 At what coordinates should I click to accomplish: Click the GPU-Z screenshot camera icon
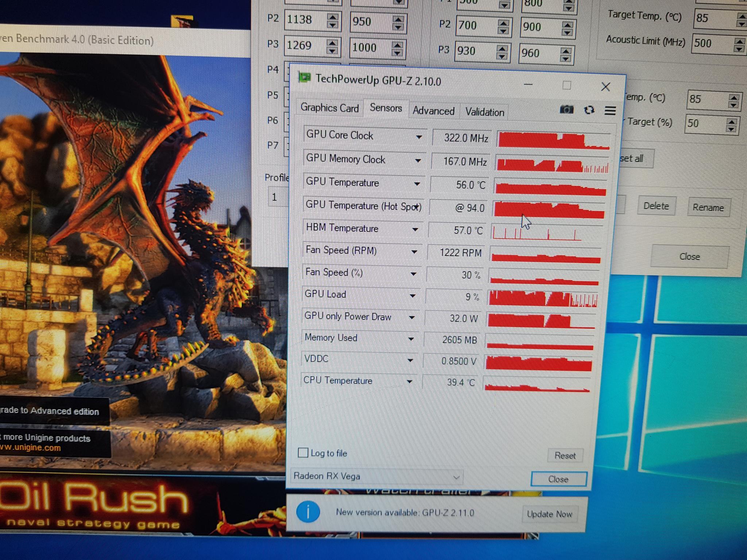(566, 109)
